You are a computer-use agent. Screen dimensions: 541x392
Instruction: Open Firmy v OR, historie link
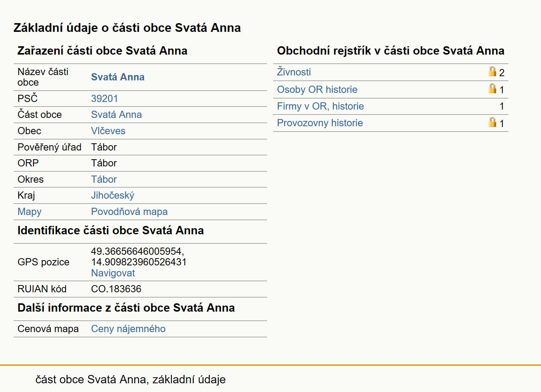pos(320,106)
